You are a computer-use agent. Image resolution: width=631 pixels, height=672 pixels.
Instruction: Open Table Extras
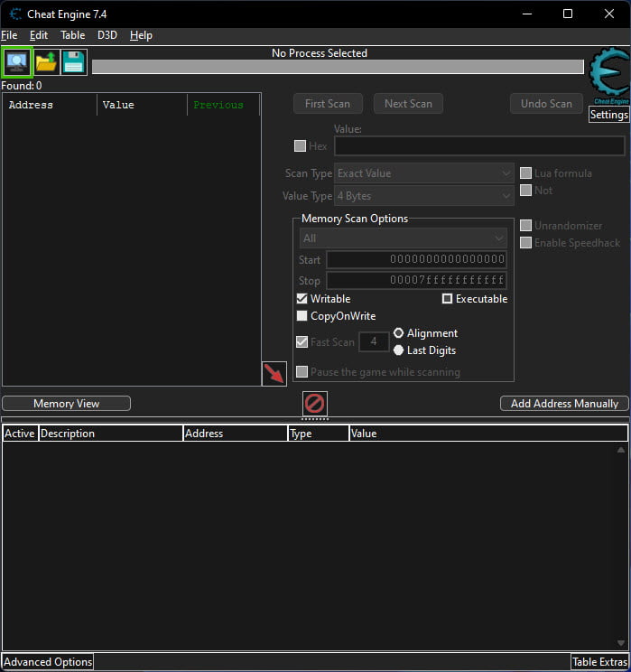[x=599, y=662]
